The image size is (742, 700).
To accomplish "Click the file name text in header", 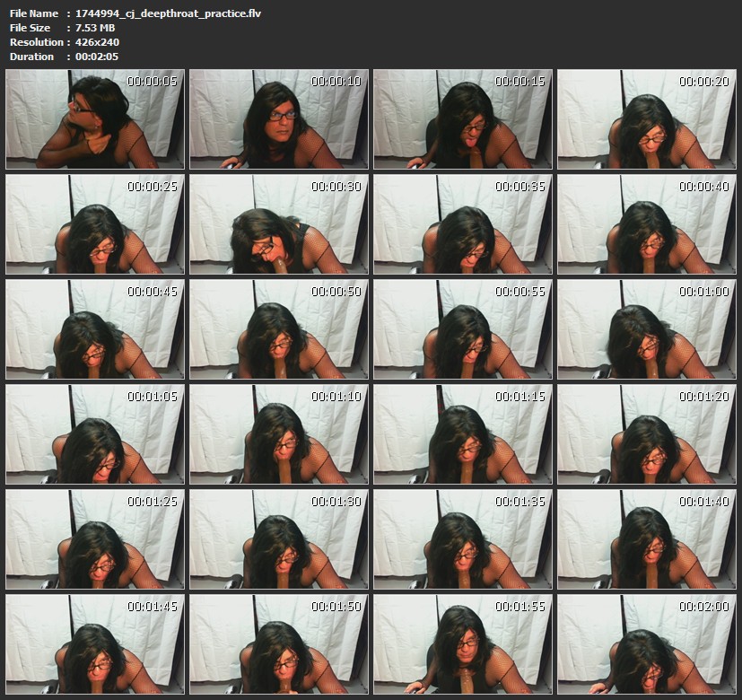I will pyautogui.click(x=168, y=13).
